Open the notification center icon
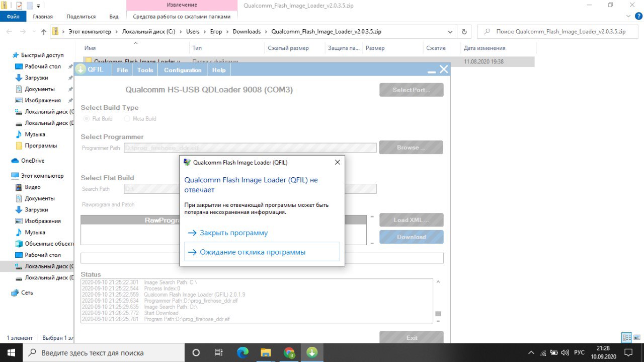 pyautogui.click(x=628, y=352)
